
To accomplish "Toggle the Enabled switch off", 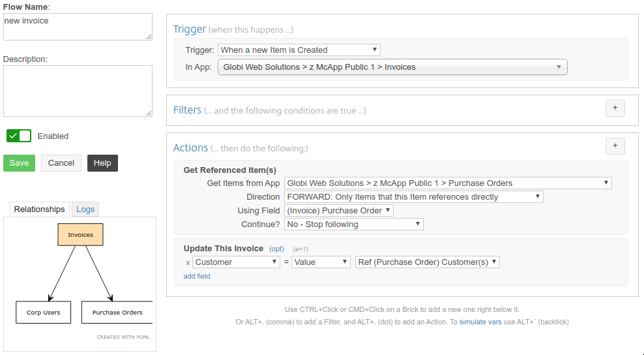I will coord(19,136).
